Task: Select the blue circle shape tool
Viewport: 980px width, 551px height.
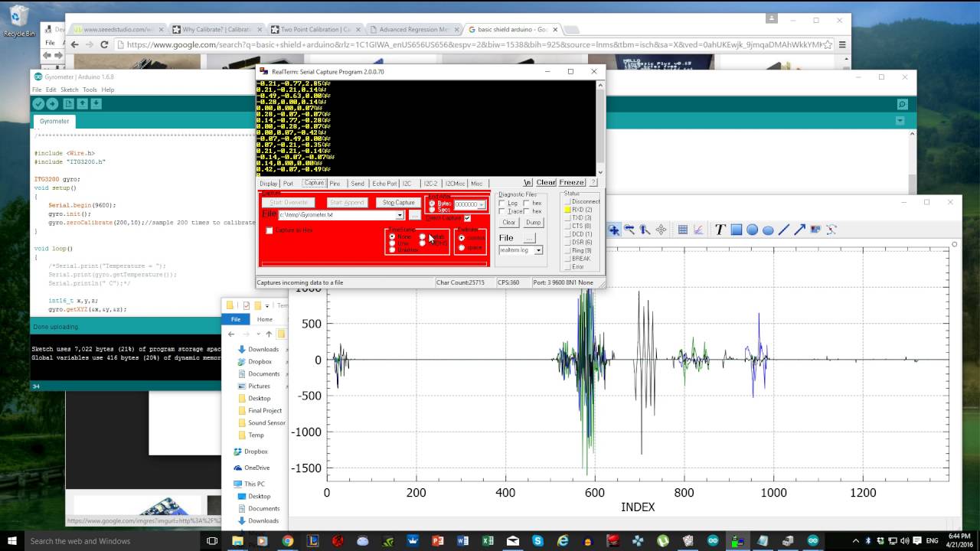Action: (752, 230)
